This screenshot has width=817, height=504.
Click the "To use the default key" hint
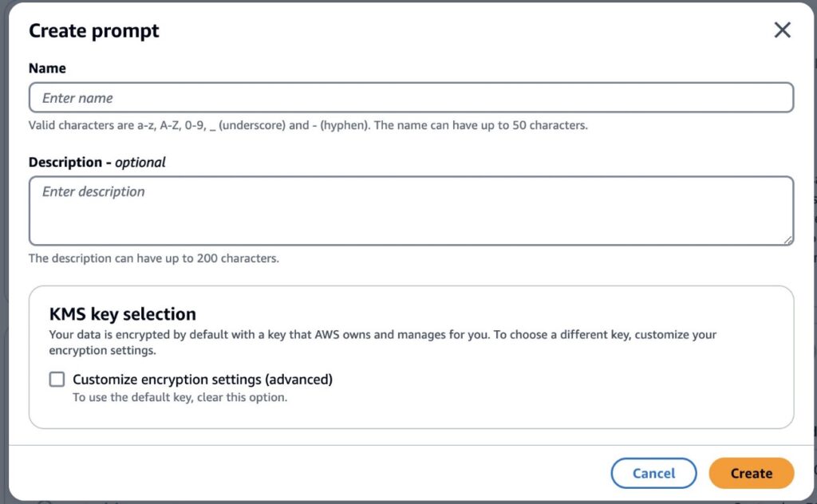pos(180,397)
